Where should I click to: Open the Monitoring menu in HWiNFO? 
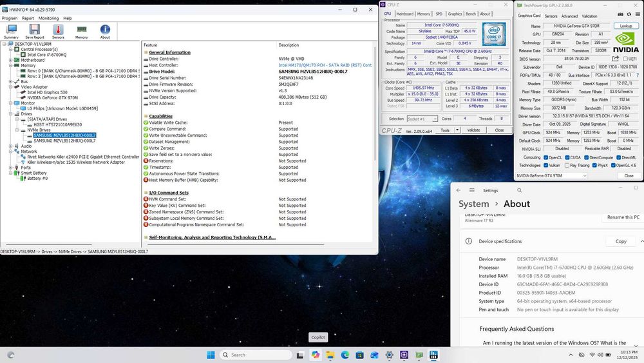click(x=48, y=18)
